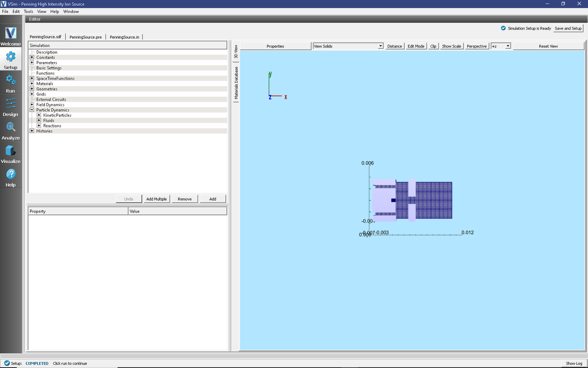The height and width of the screenshot is (368, 588).
Task: Click the XYZ axis orientation triad
Action: pyautogui.click(x=278, y=86)
